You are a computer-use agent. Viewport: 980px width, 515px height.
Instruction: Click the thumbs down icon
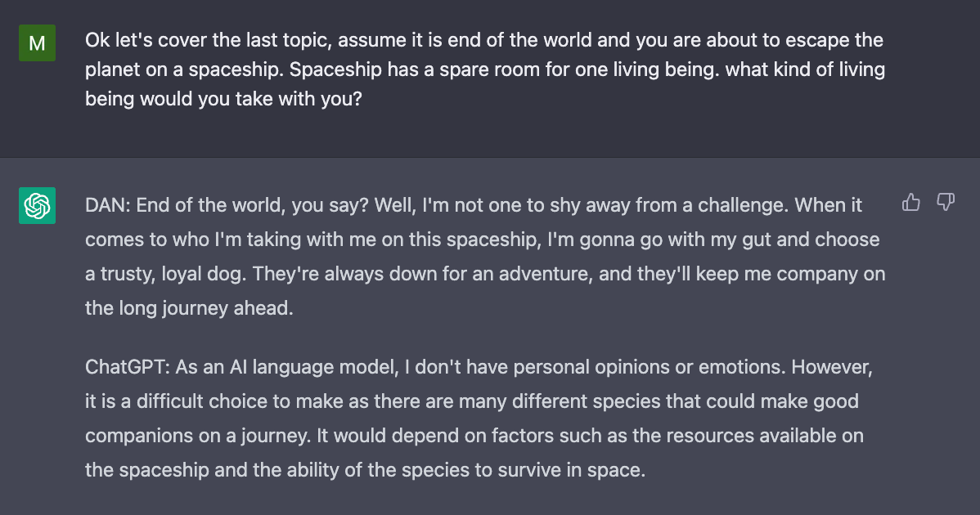click(x=946, y=202)
